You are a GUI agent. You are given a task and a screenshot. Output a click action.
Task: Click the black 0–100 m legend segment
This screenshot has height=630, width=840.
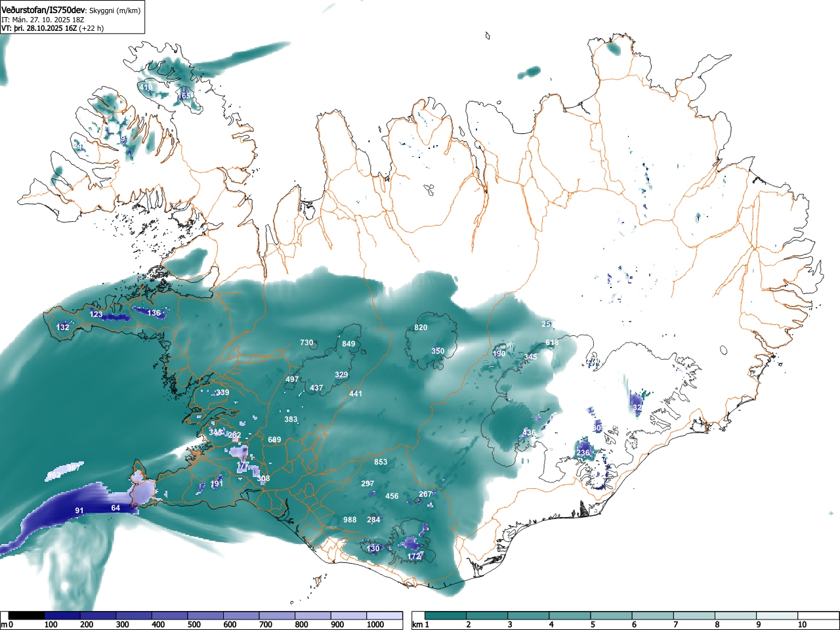point(27,616)
